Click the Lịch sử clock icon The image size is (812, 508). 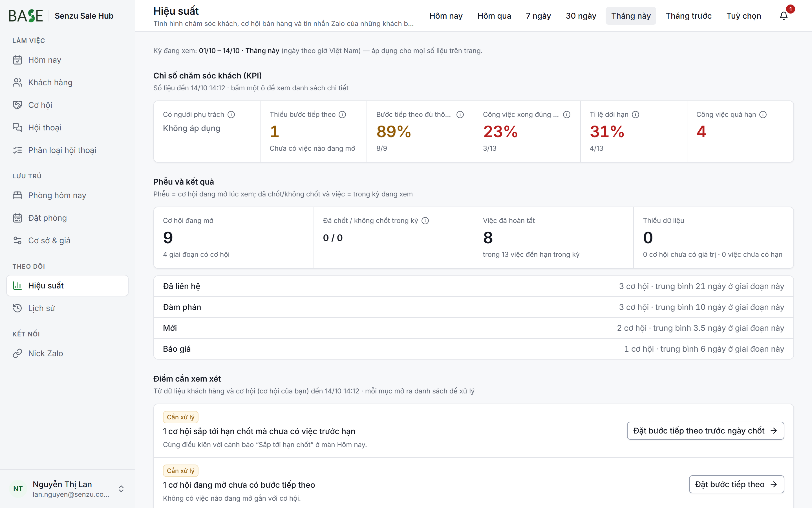[x=17, y=308]
